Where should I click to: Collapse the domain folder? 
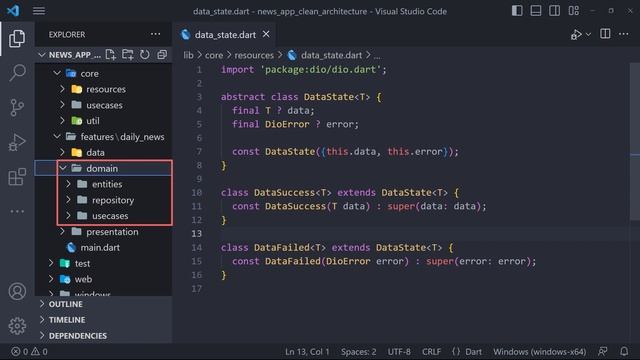coord(62,168)
